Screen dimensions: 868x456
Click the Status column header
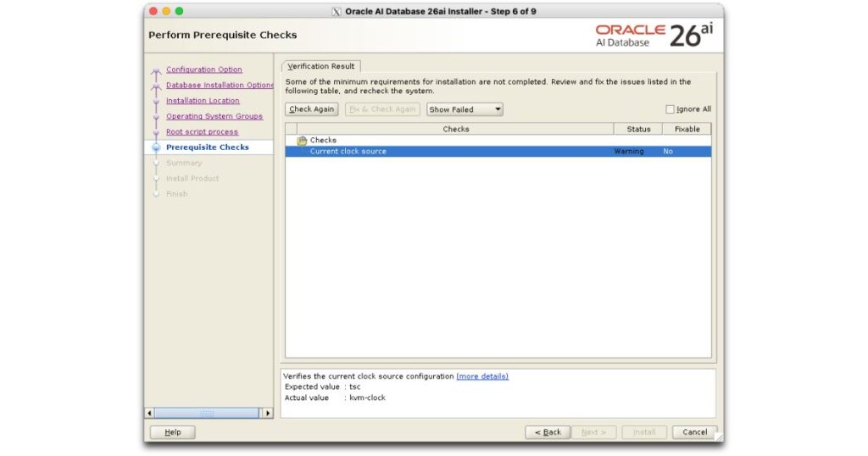pos(638,129)
